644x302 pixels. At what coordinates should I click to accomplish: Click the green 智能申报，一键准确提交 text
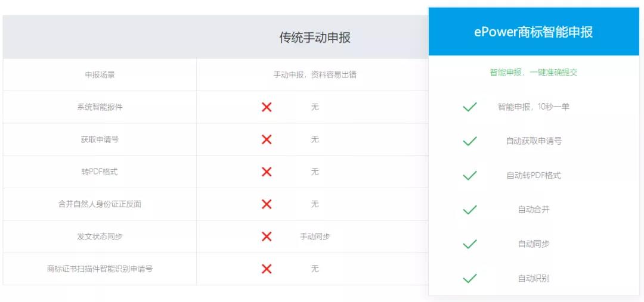pos(534,73)
